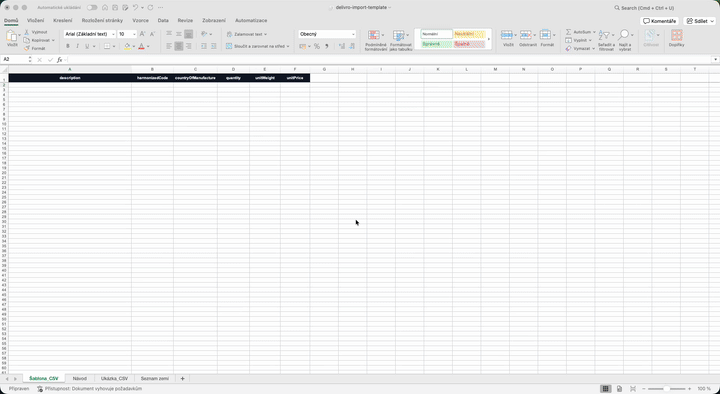The height and width of the screenshot is (394, 720).
Task: Apply percent style format
Action: tap(317, 46)
